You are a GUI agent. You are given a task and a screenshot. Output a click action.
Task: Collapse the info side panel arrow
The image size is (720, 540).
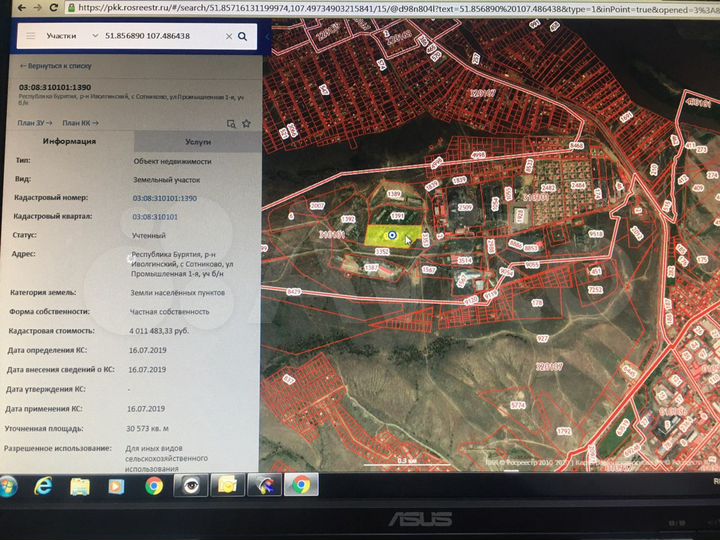point(267,36)
